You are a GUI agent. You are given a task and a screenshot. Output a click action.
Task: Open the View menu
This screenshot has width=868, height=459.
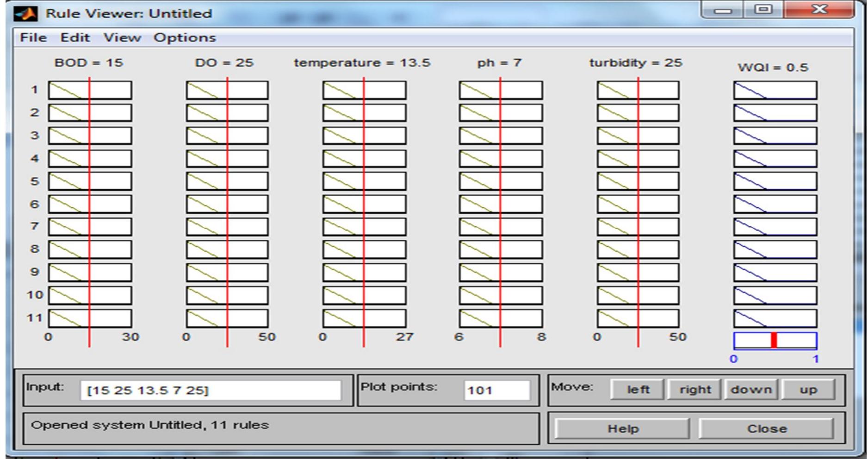pyautogui.click(x=122, y=37)
